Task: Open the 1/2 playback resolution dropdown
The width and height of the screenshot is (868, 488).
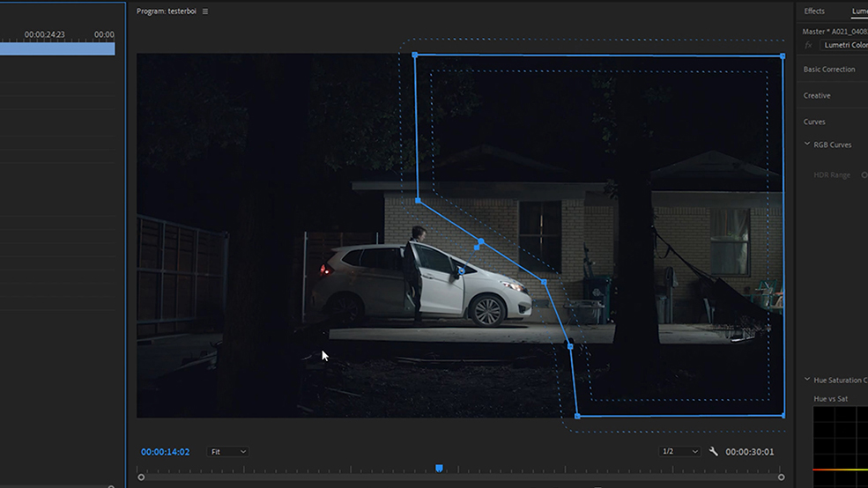Action: point(679,452)
